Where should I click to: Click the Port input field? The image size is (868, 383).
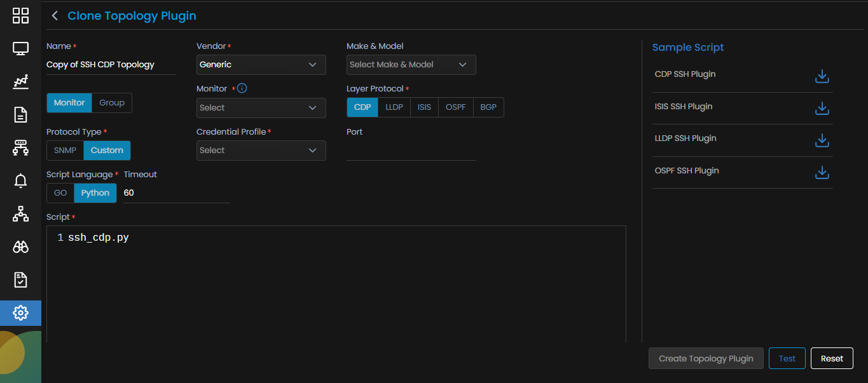pyautogui.click(x=411, y=151)
